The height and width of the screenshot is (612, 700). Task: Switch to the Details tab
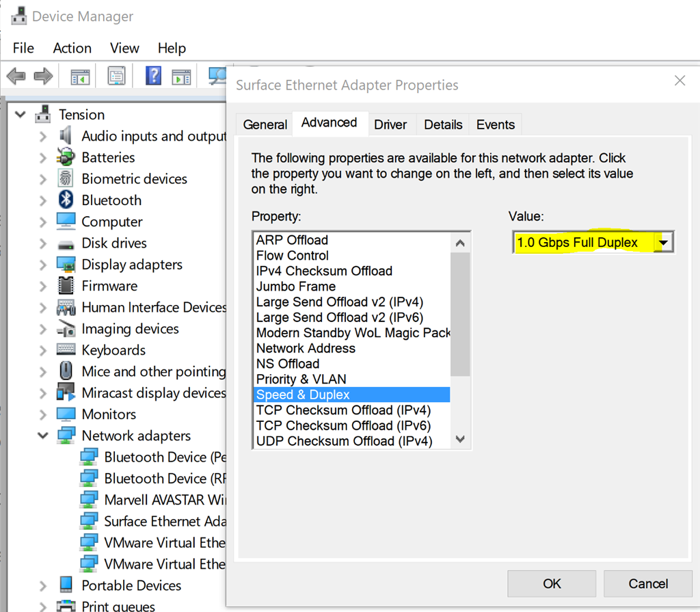coord(443,124)
